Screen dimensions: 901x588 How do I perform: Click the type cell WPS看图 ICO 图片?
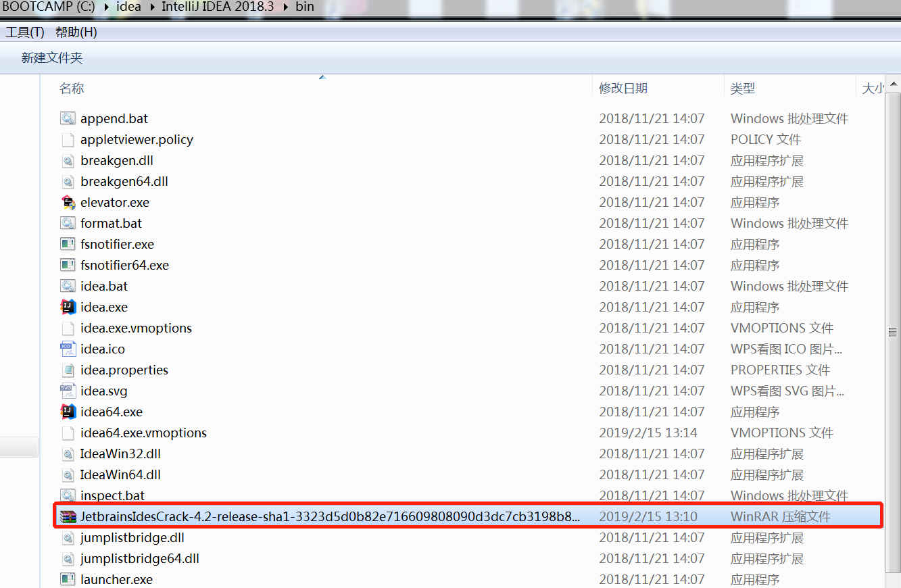coord(787,349)
